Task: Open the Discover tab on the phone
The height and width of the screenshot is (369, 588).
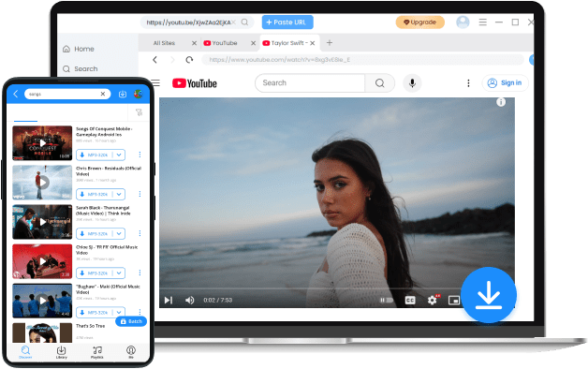Action: [25, 352]
